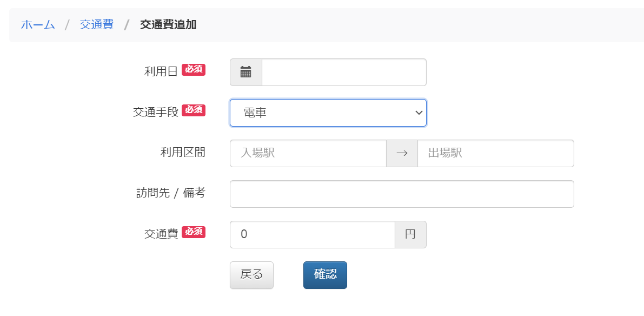Focus the 交通費 amount field showing 0
This screenshot has height=316, width=644.
tap(313, 235)
